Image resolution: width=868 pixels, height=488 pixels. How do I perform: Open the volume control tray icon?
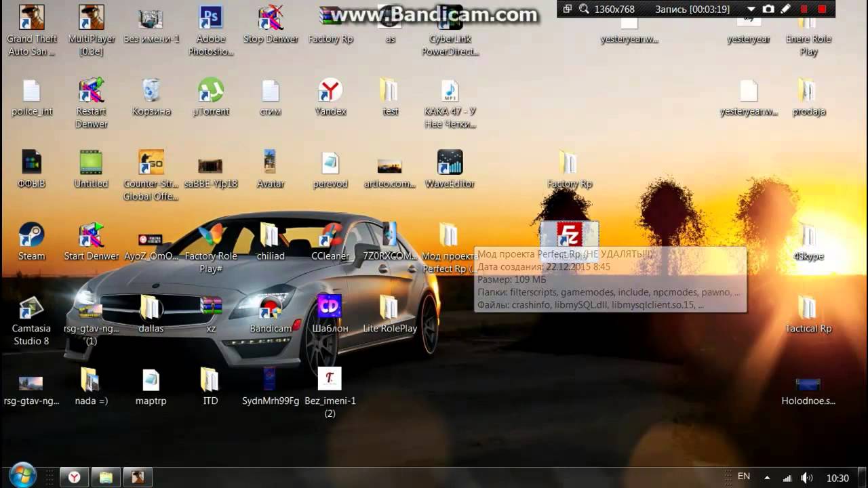coord(806,477)
